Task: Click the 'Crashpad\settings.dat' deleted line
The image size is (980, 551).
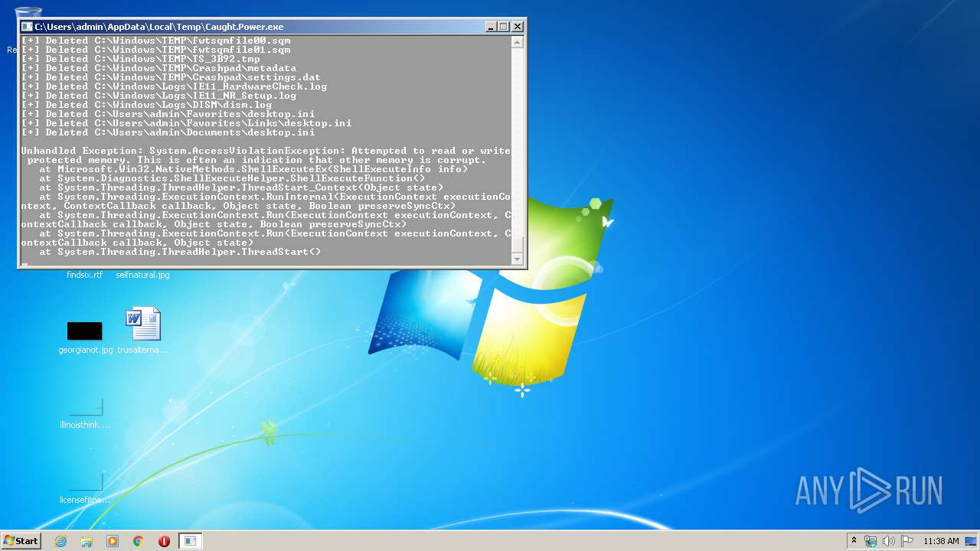Action: [x=171, y=77]
